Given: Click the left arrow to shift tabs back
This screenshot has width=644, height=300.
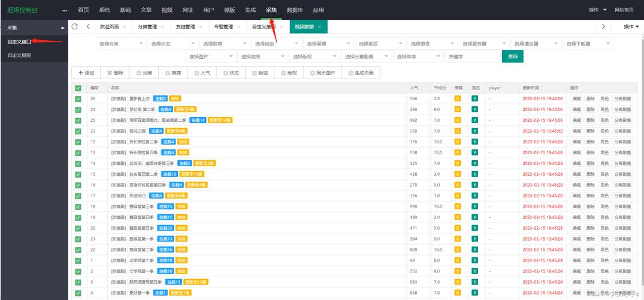Looking at the screenshot, I should [88, 26].
